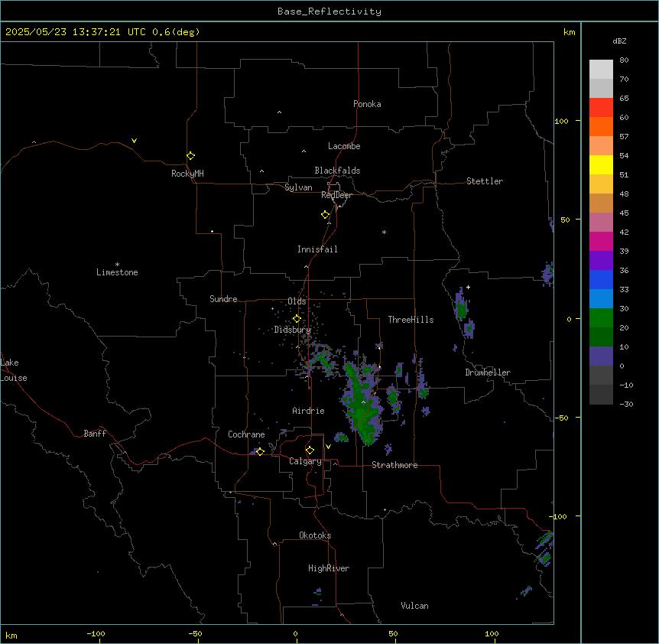Click the Vulcan city label
The height and width of the screenshot is (644, 659).
click(414, 606)
